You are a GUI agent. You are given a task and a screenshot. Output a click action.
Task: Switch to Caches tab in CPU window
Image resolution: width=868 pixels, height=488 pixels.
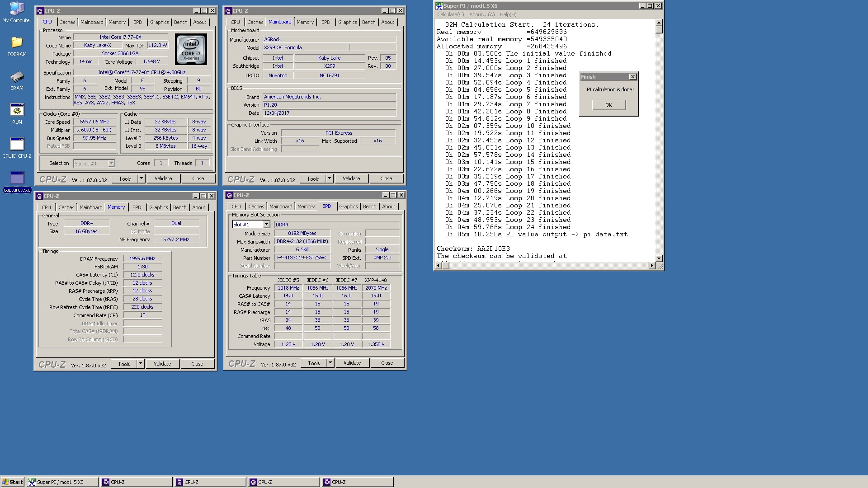67,22
